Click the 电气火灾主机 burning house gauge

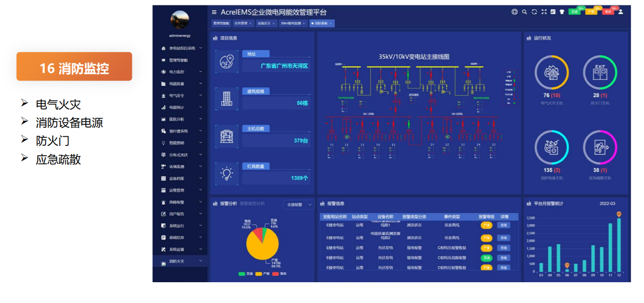[x=551, y=73]
